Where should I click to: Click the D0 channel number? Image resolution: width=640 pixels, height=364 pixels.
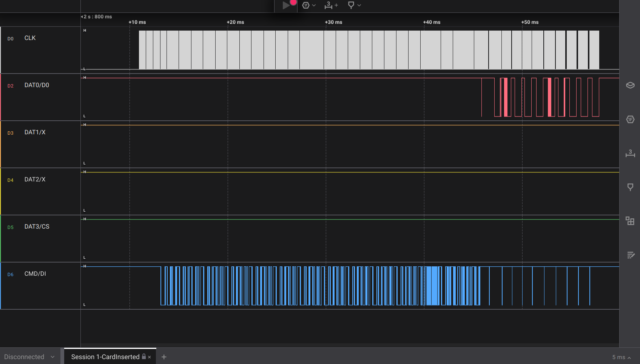tap(11, 39)
